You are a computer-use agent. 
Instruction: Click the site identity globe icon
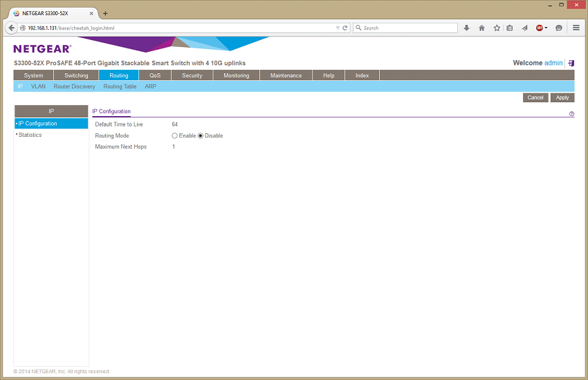pos(23,28)
